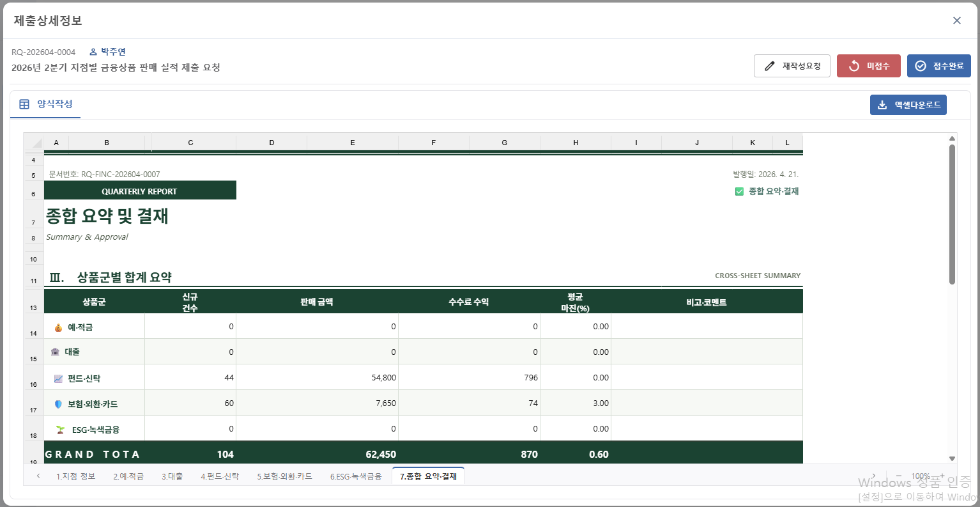Viewport: 980px width, 507px height.
Task: Click the grand total 104 cell
Action: click(x=190, y=453)
